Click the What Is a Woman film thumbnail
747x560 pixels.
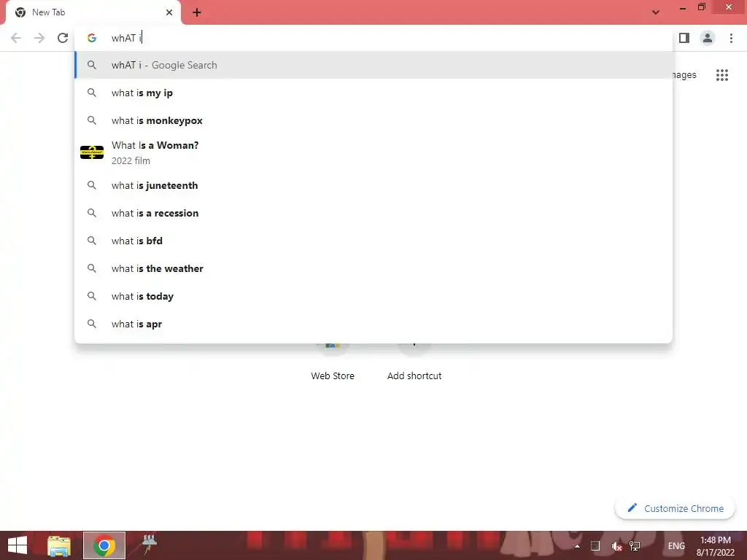(x=92, y=152)
